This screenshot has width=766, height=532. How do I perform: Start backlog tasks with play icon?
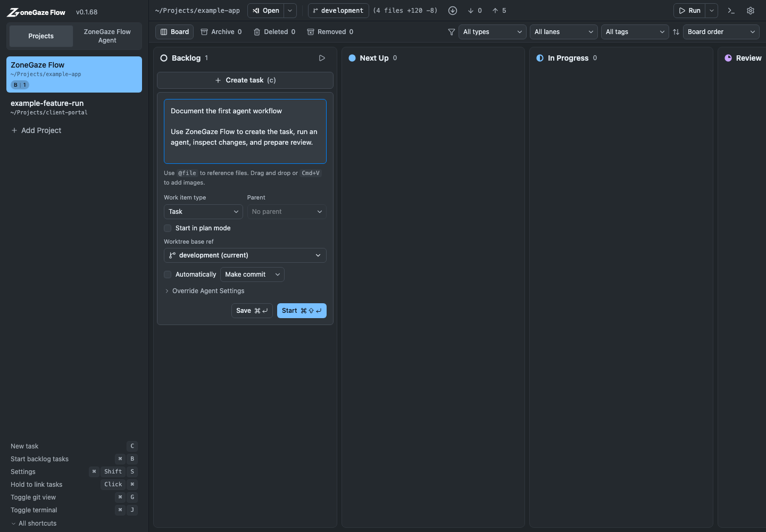pyautogui.click(x=322, y=58)
